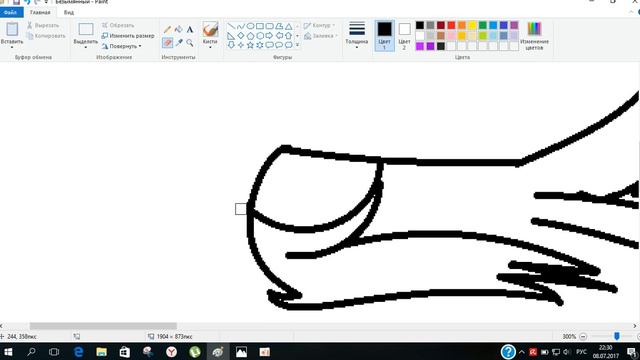Choose the oval shape
Screen dimensions: 640x360
tap(250, 26)
